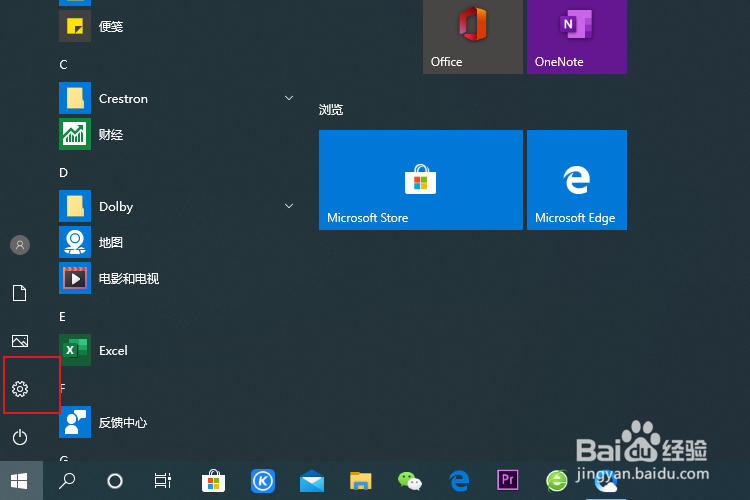Open Documents icon in Start sidebar
The width and height of the screenshot is (750, 500).
(20, 293)
